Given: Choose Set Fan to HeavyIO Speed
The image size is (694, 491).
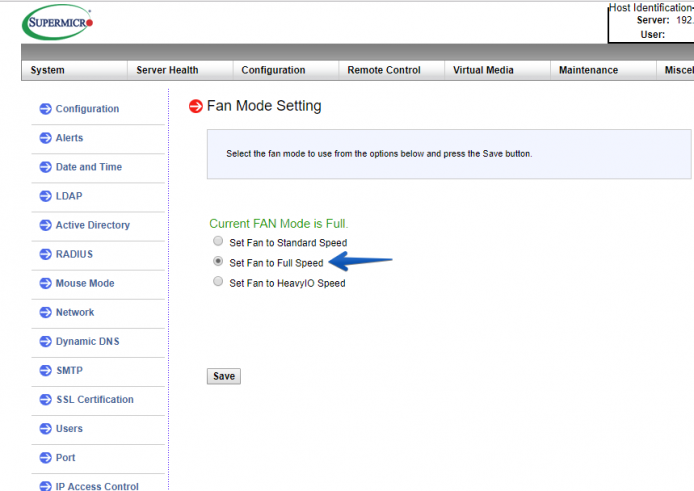Looking at the screenshot, I should [x=218, y=281].
